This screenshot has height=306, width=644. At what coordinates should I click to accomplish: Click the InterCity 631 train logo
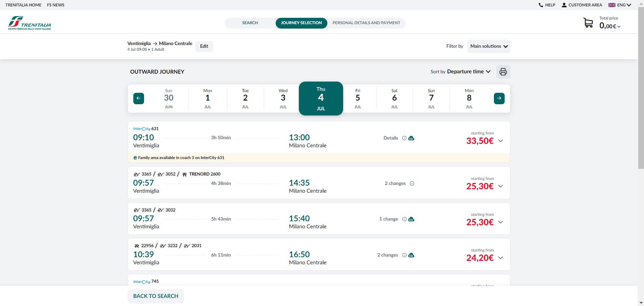click(x=142, y=129)
